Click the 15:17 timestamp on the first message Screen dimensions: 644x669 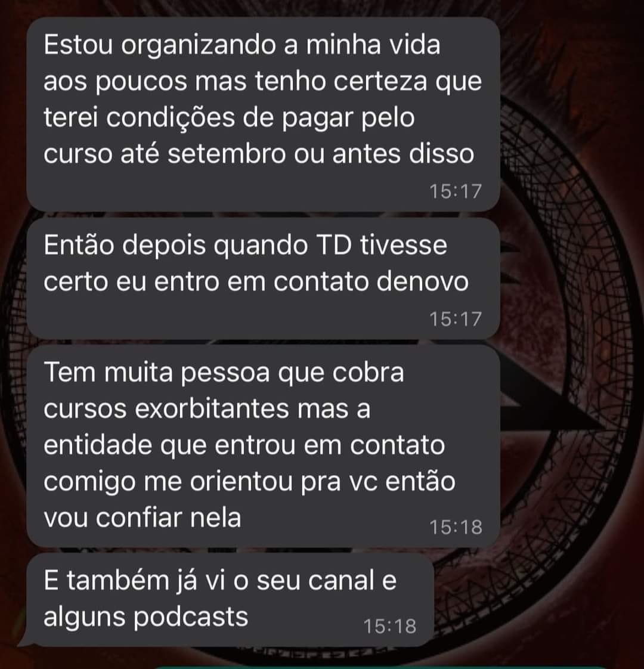(456, 191)
